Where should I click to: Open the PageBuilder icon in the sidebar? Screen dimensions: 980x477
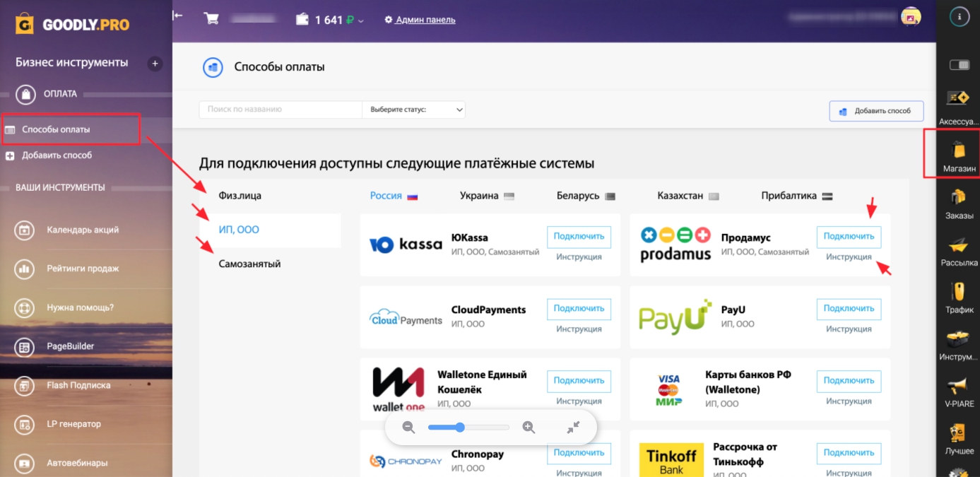pos(25,346)
